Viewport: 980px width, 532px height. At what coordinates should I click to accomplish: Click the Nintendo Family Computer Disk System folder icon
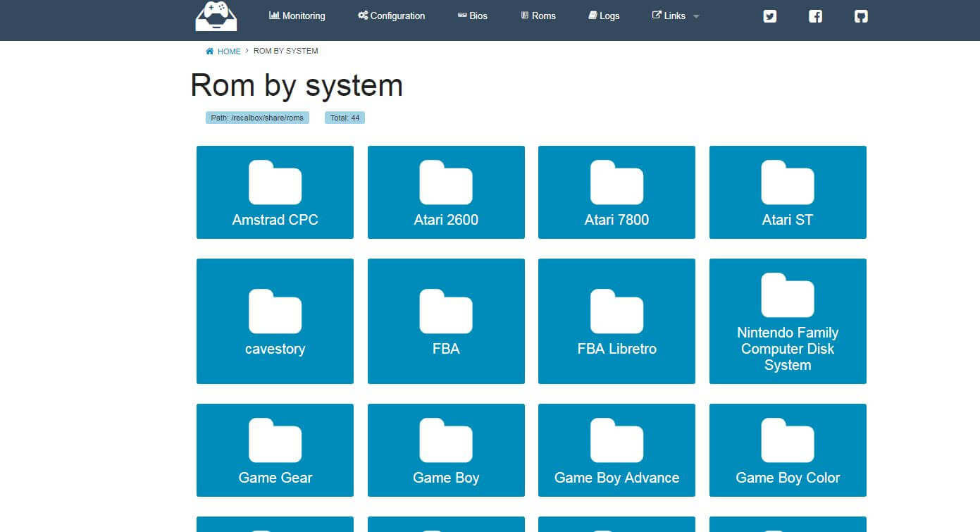tap(788, 295)
